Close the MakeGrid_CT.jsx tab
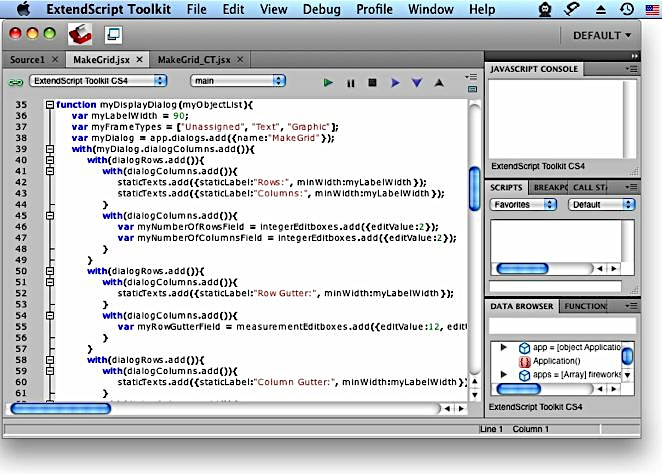Screen dimensions: 662x474 240,60
